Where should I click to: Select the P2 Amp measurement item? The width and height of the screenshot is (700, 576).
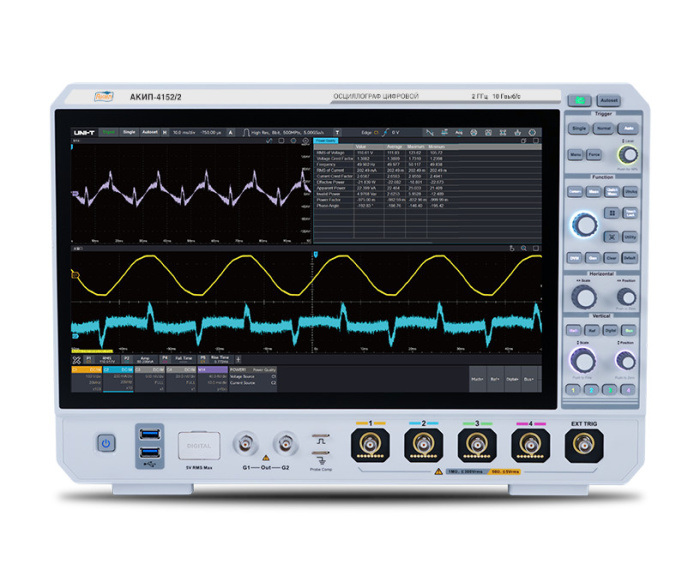click(x=139, y=359)
